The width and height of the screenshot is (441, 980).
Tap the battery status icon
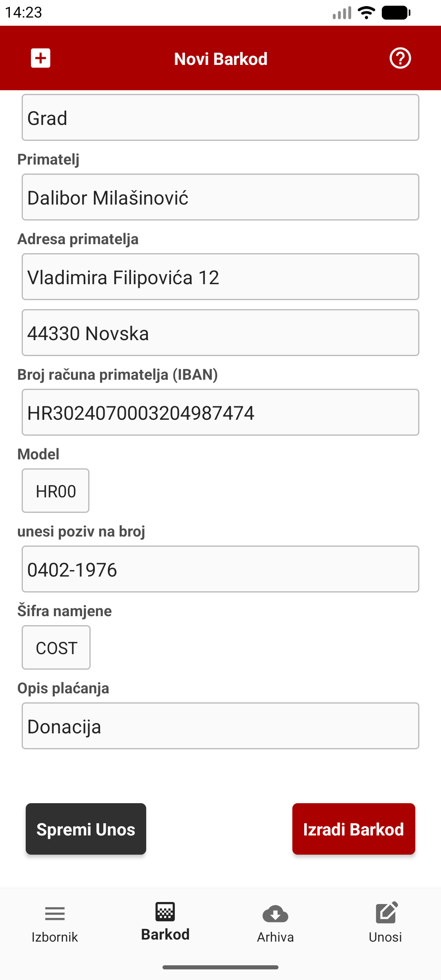pos(396,13)
